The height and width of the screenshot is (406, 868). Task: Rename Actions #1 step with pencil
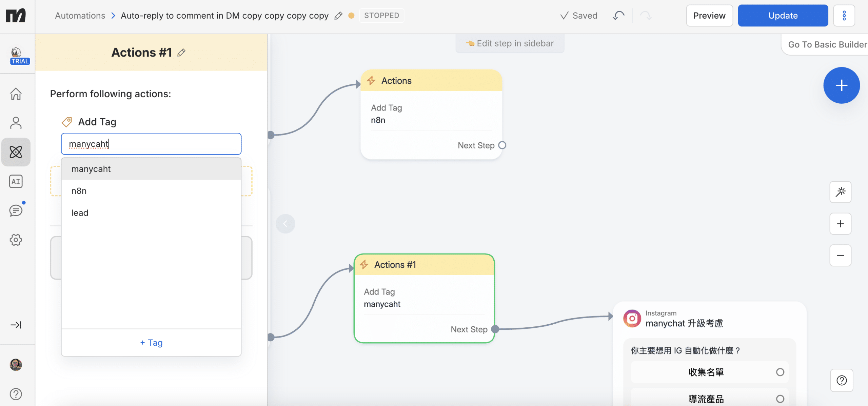181,53
